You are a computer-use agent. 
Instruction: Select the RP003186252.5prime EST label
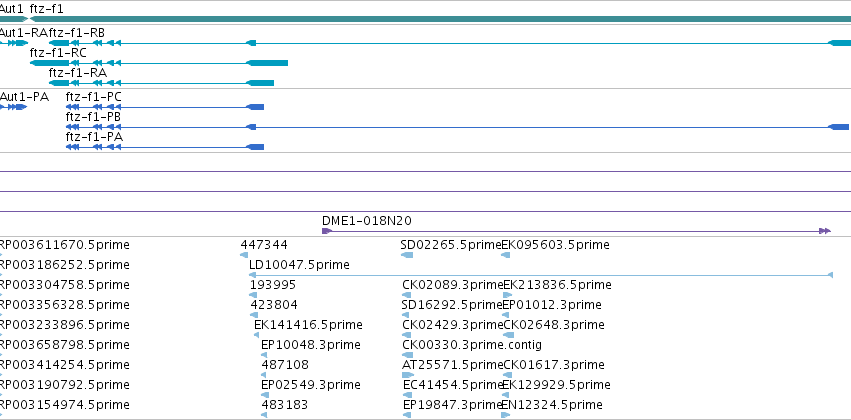[x=65, y=265]
